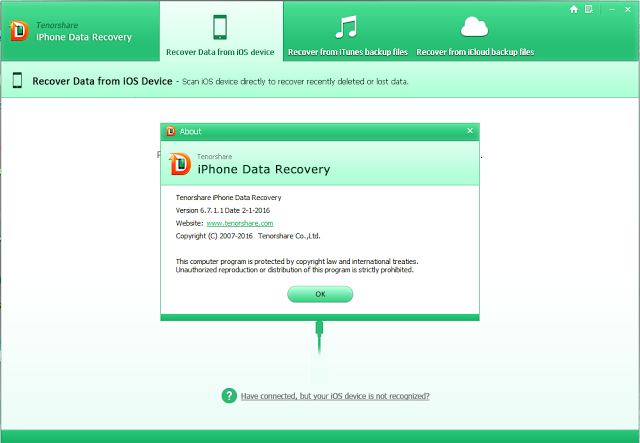This screenshot has width=640, height=443.
Task: Click the version 6.7.1.1 text line
Action: point(223,210)
